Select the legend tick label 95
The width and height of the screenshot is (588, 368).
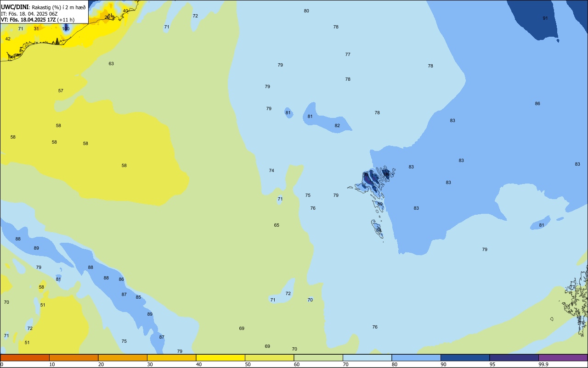[x=492, y=364]
